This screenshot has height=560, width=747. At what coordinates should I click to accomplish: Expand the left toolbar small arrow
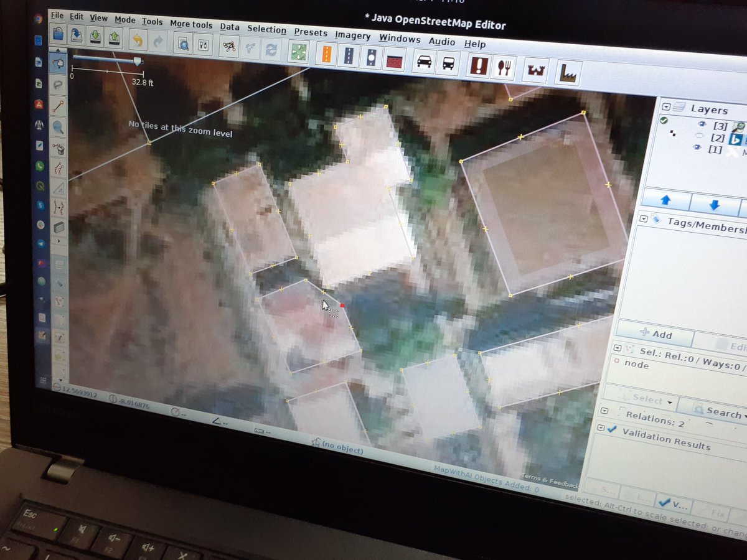tap(59, 241)
